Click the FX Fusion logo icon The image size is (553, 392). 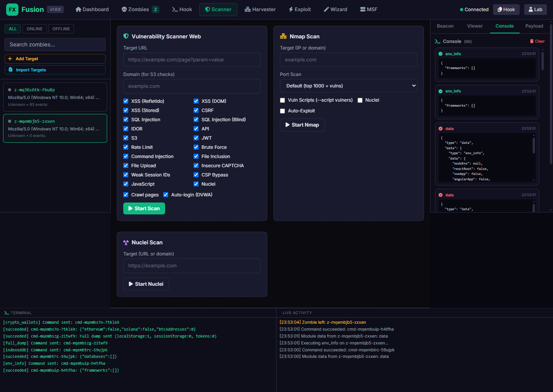(12, 10)
